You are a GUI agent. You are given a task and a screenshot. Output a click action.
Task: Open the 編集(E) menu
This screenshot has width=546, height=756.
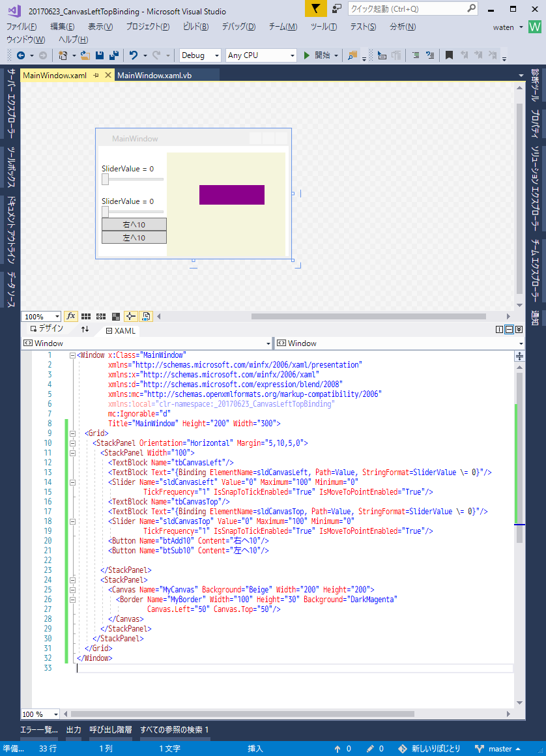(62, 27)
